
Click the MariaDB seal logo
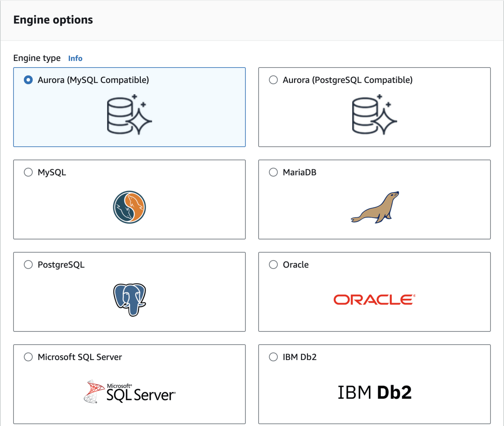pyautogui.click(x=375, y=207)
